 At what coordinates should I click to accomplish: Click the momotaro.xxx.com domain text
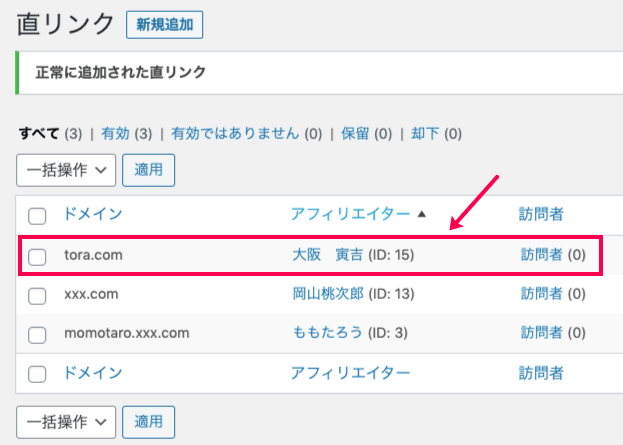point(127,333)
